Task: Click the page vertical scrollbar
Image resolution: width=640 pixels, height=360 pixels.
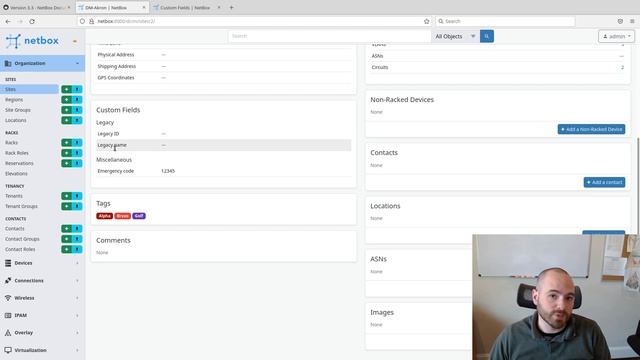Action: (638, 186)
